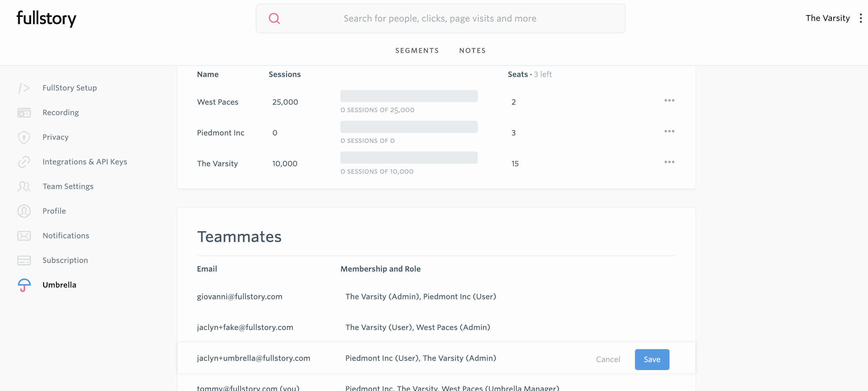Focus the search for people and clicks field
This screenshot has width=868, height=391.
440,18
